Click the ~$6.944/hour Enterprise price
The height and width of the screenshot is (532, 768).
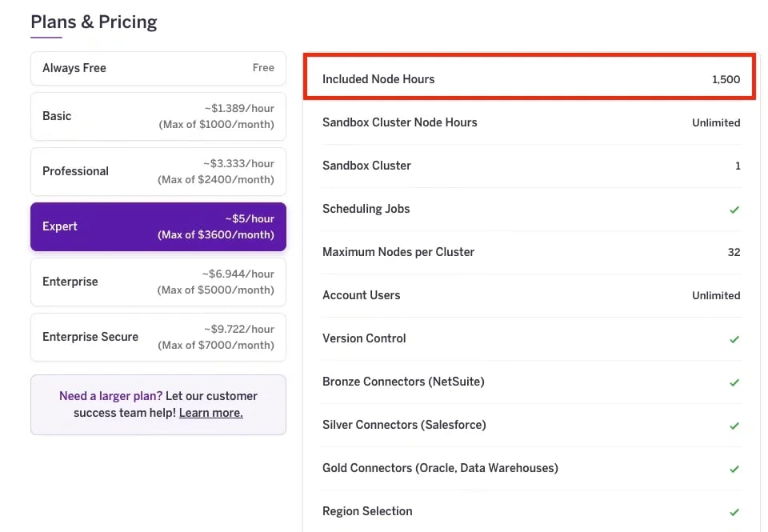click(238, 274)
